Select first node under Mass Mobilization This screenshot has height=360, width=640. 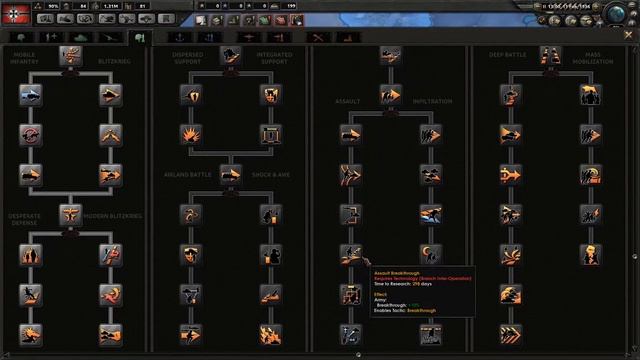[x=591, y=96]
